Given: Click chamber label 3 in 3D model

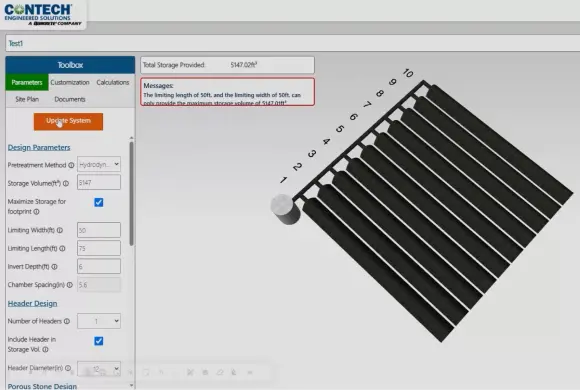Looking at the screenshot, I should [x=312, y=154].
